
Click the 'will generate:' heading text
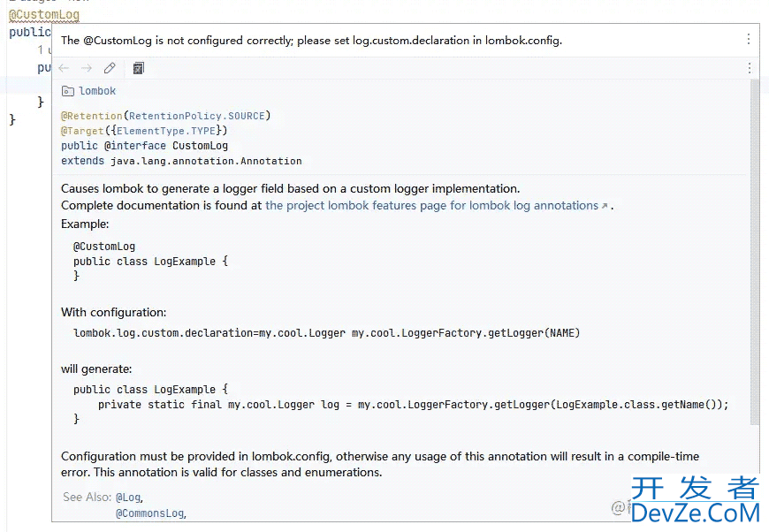96,369
